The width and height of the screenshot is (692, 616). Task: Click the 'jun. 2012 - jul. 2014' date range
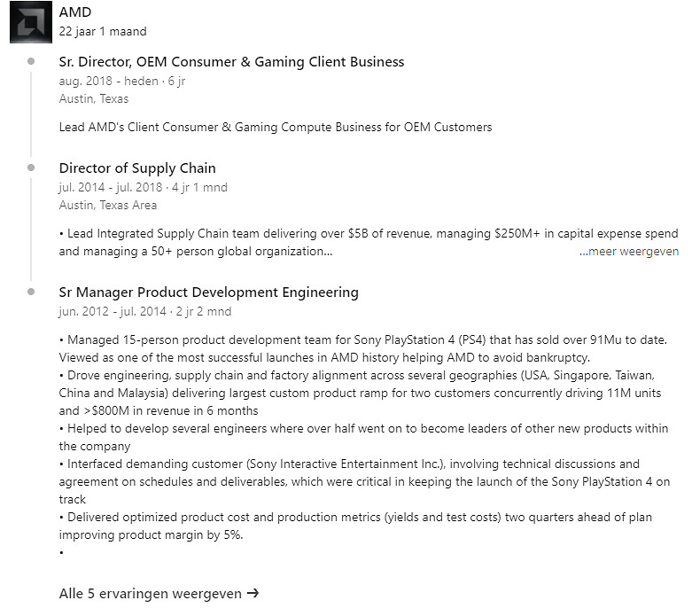(x=111, y=311)
